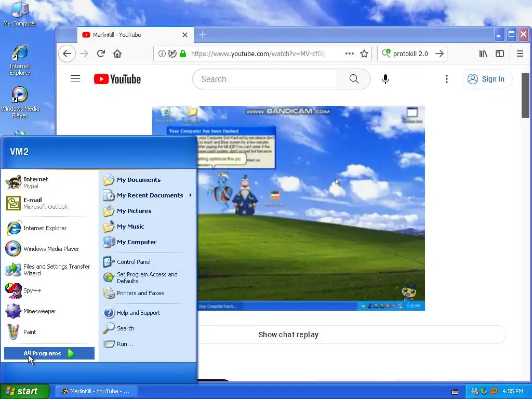Viewport: 532px width, 399px height.
Task: Select MerlinKill - YouTube taskbar button
Action: pos(96,391)
